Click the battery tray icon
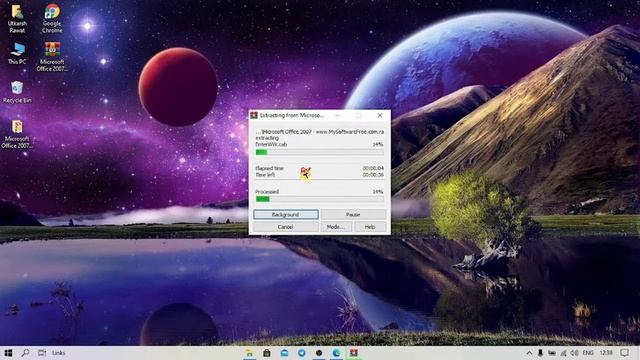640x360 pixels. click(552, 353)
